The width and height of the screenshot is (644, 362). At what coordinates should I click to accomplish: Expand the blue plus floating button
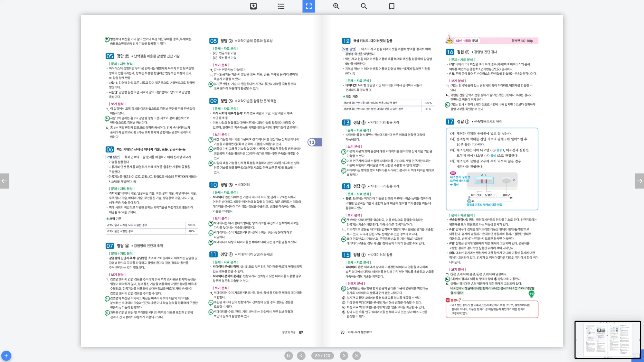(6, 356)
